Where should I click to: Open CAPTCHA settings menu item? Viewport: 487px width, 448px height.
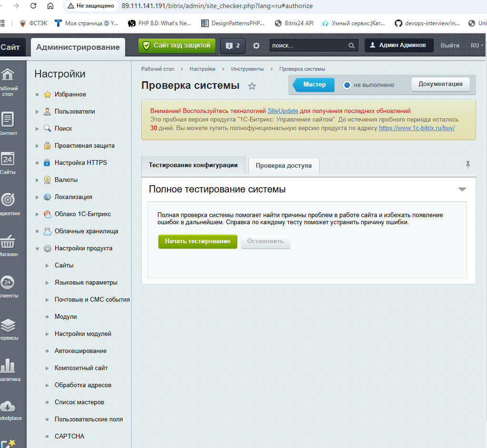pos(69,437)
